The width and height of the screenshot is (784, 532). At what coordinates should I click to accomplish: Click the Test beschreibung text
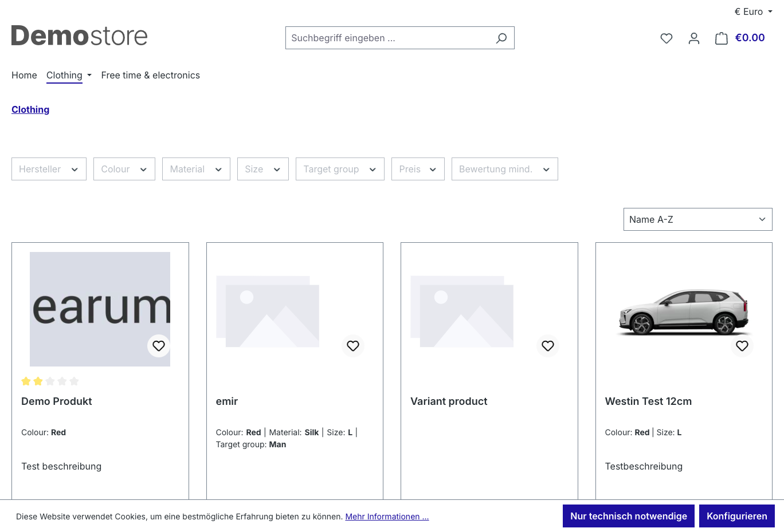[61, 466]
